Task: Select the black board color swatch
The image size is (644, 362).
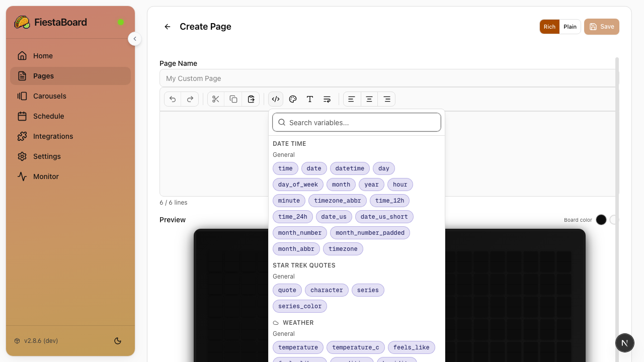Action: point(601,220)
